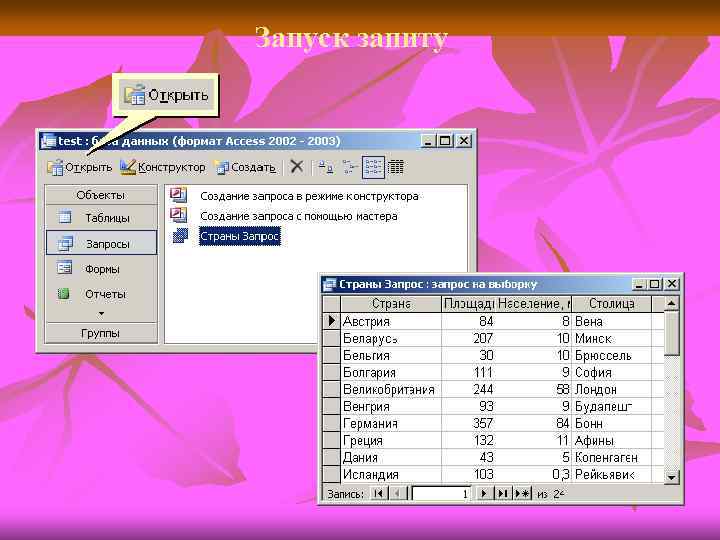This screenshot has height=540, width=720.
Task: Go to the previous record button
Action: (398, 494)
